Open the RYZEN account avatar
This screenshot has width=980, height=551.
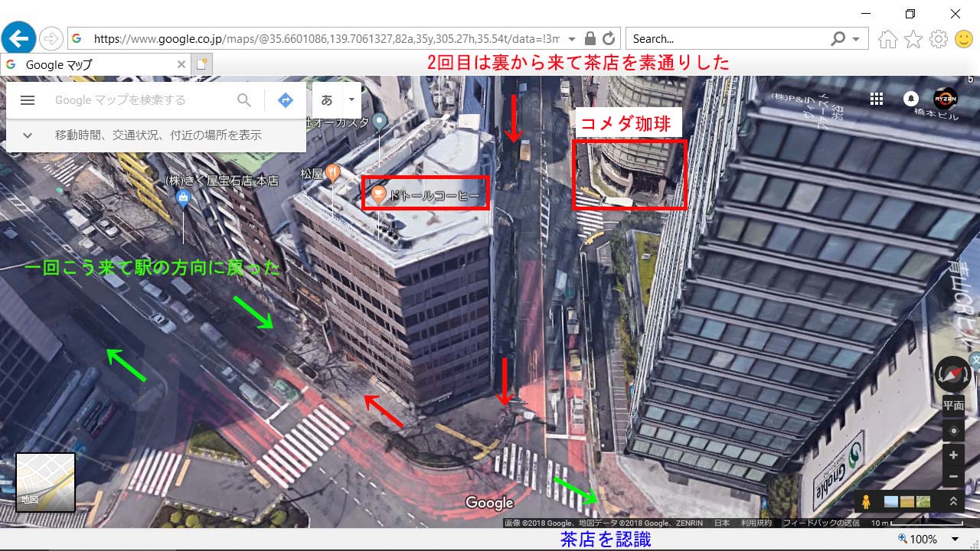tap(946, 99)
